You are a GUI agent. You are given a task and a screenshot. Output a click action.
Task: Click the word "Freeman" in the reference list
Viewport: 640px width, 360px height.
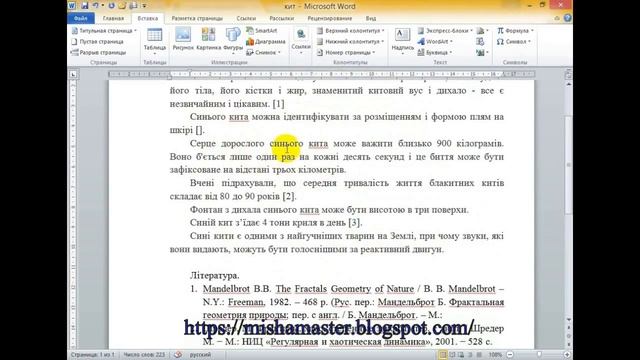click(245, 302)
